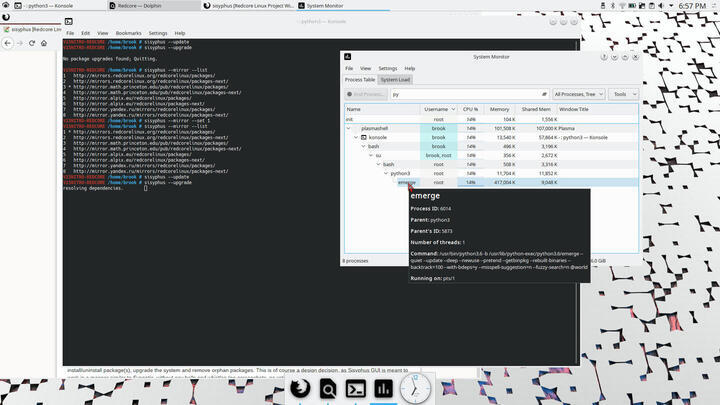Select the su process name
Viewport: 720px width, 405px height.
coord(378,155)
